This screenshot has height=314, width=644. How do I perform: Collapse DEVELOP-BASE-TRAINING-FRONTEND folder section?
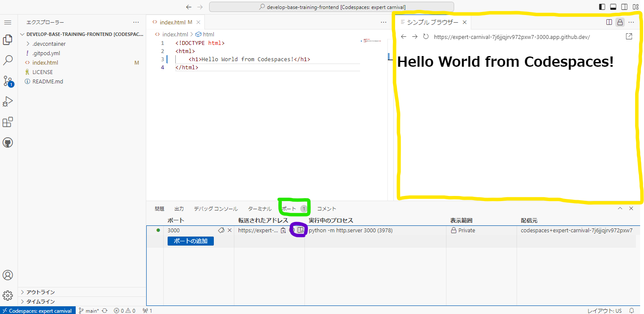click(82, 34)
